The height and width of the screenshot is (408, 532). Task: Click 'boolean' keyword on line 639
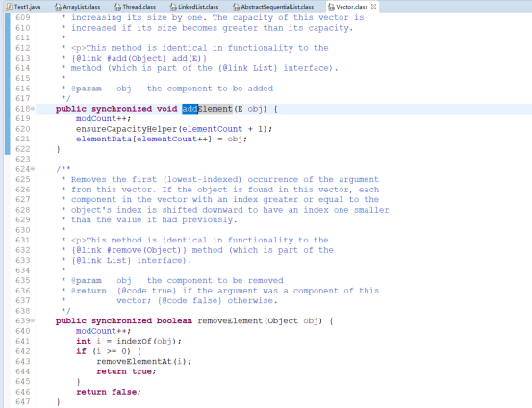pyautogui.click(x=174, y=320)
